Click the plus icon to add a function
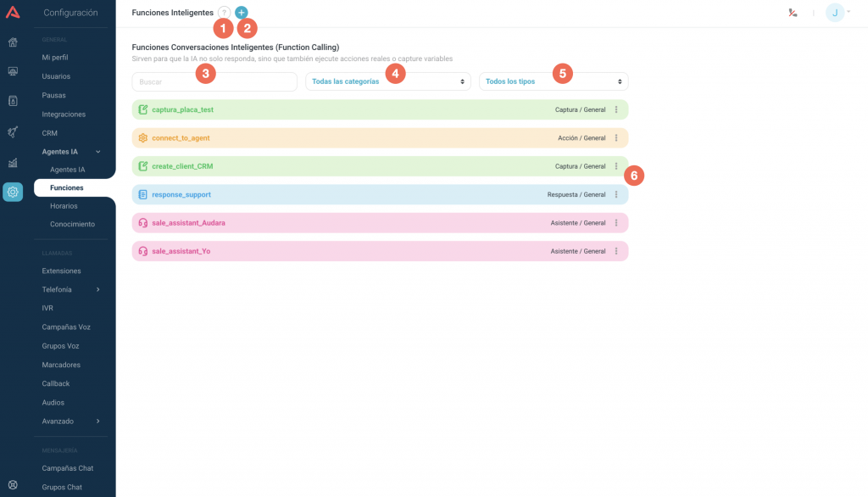The width and height of the screenshot is (868, 497). click(x=242, y=13)
